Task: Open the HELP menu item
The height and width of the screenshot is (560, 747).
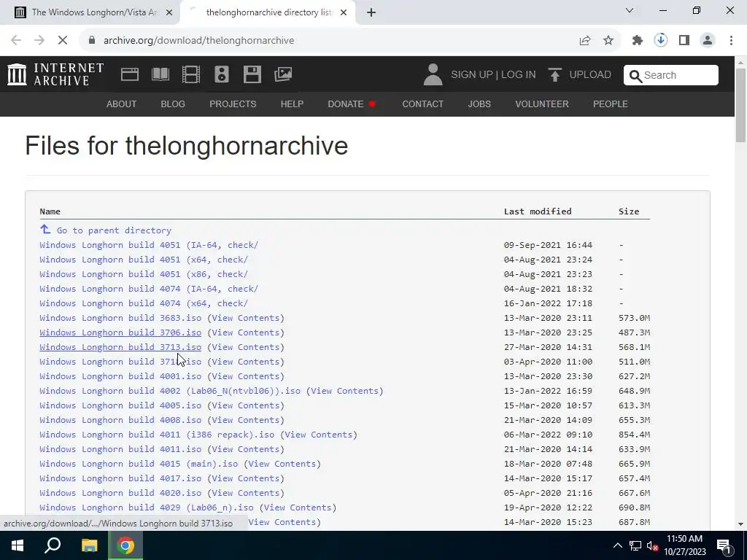Action: [292, 104]
